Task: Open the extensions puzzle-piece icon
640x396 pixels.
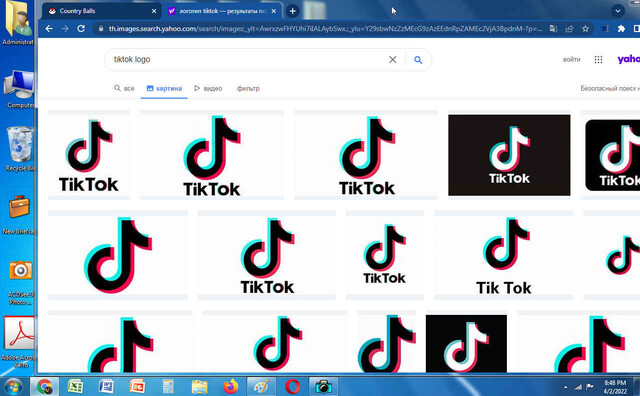Action: tap(621, 29)
